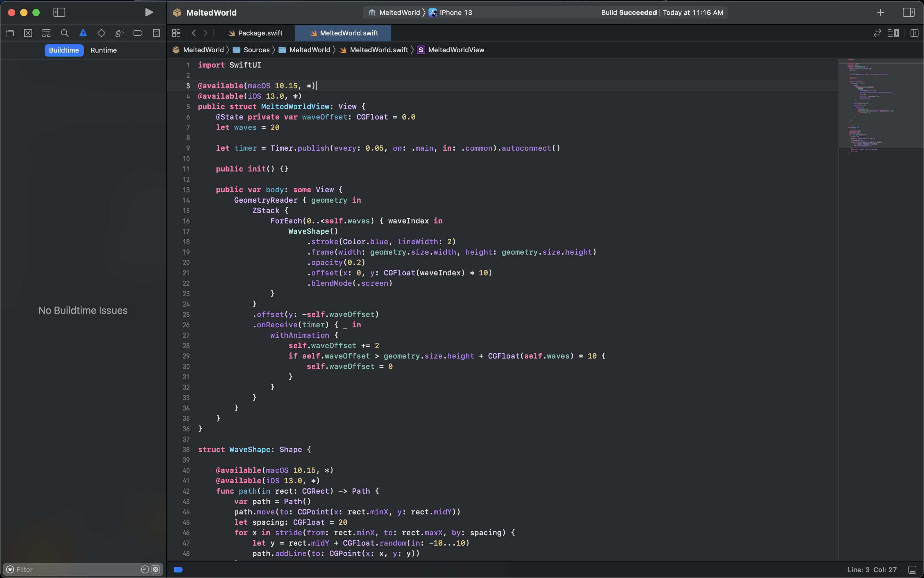Open the iPhone 13 run destination selector

click(456, 12)
